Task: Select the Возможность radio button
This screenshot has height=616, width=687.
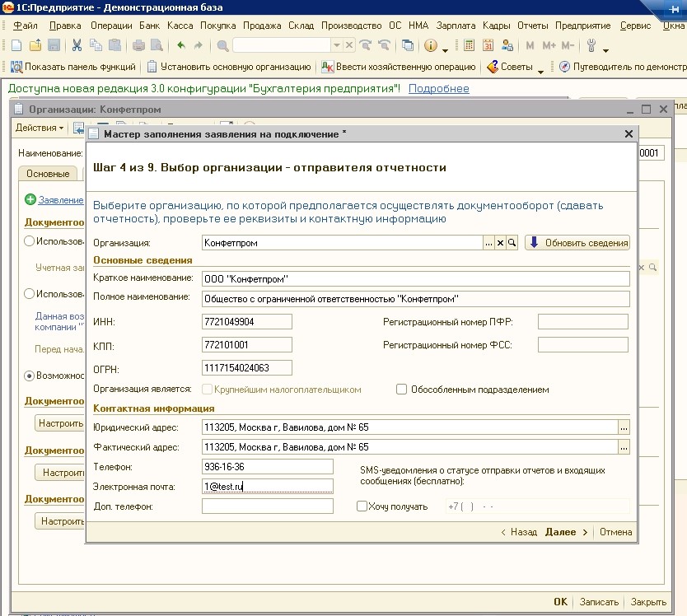Action: (x=30, y=376)
